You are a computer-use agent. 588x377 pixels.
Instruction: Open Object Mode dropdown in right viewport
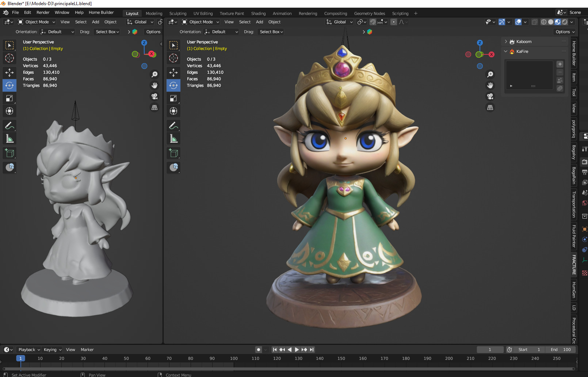pyautogui.click(x=201, y=22)
